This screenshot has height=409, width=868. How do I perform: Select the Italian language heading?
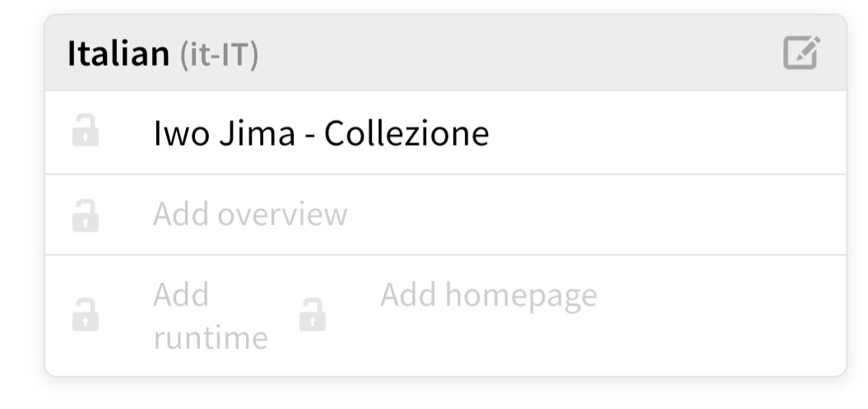click(x=118, y=55)
